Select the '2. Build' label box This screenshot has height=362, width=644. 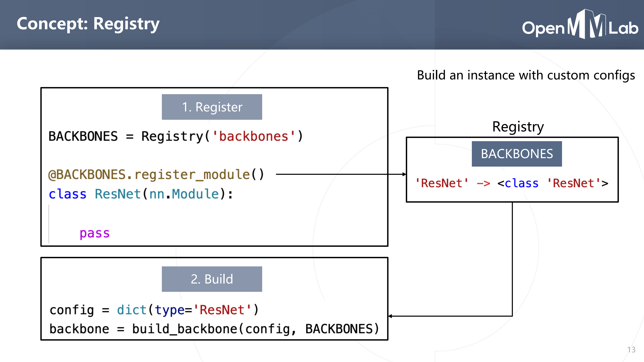click(x=212, y=279)
